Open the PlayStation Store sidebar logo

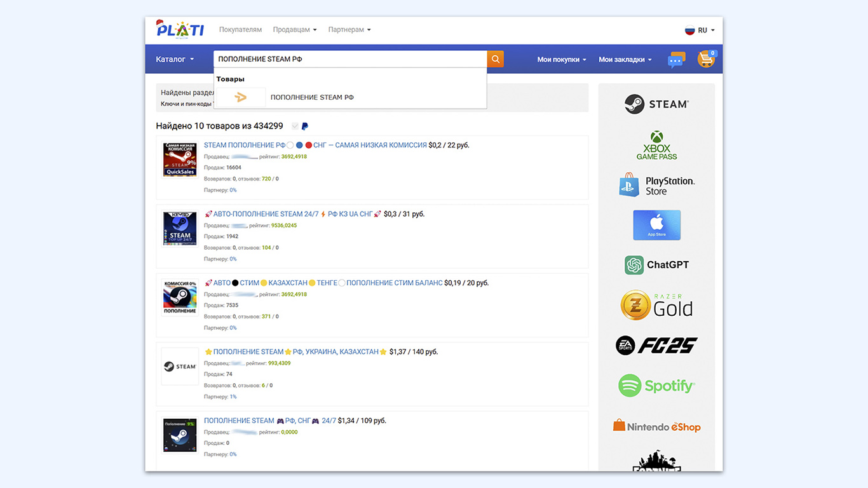pyautogui.click(x=656, y=185)
